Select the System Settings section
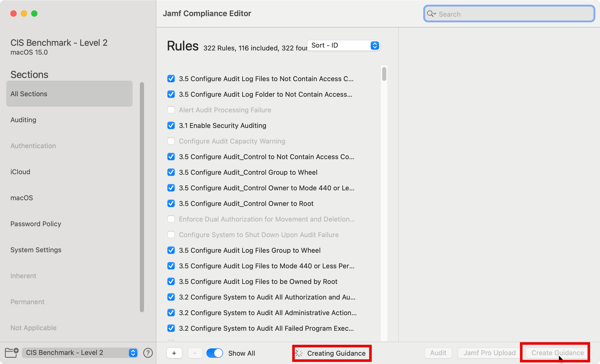Image resolution: width=600 pixels, height=364 pixels. [x=36, y=250]
